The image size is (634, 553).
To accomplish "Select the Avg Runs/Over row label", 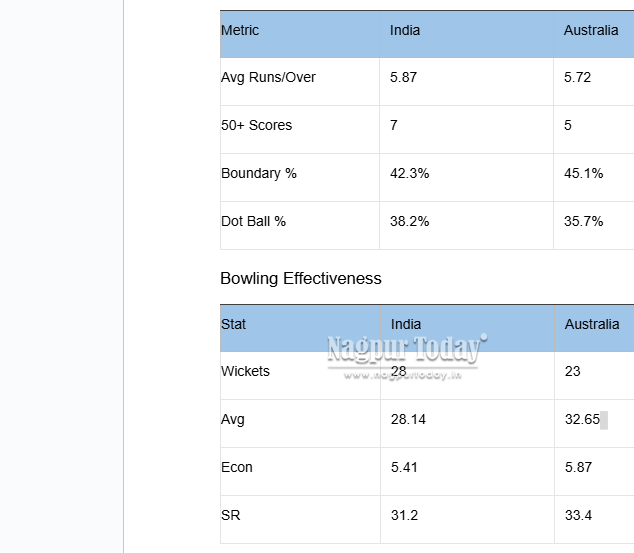I will point(268,78).
